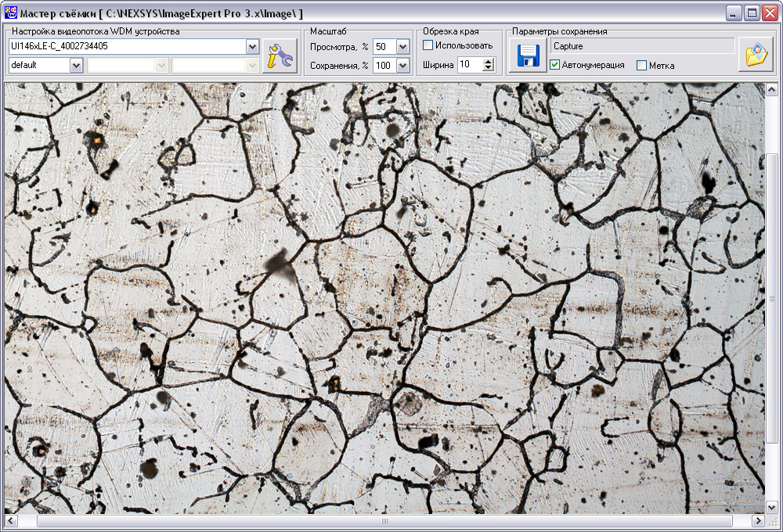Open the 'default' profile dropdown
783x532 pixels.
click(76, 66)
